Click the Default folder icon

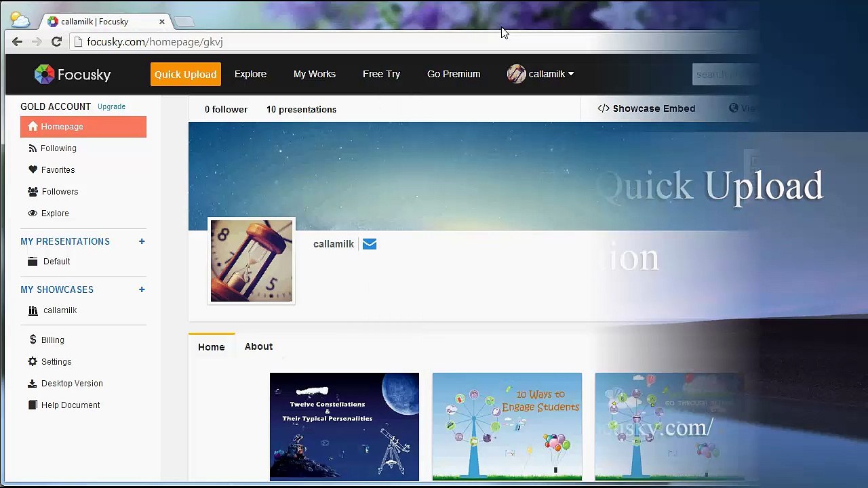(33, 262)
